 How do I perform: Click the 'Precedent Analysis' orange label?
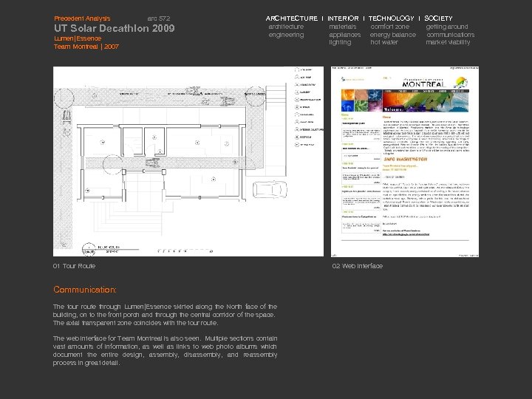coord(82,18)
